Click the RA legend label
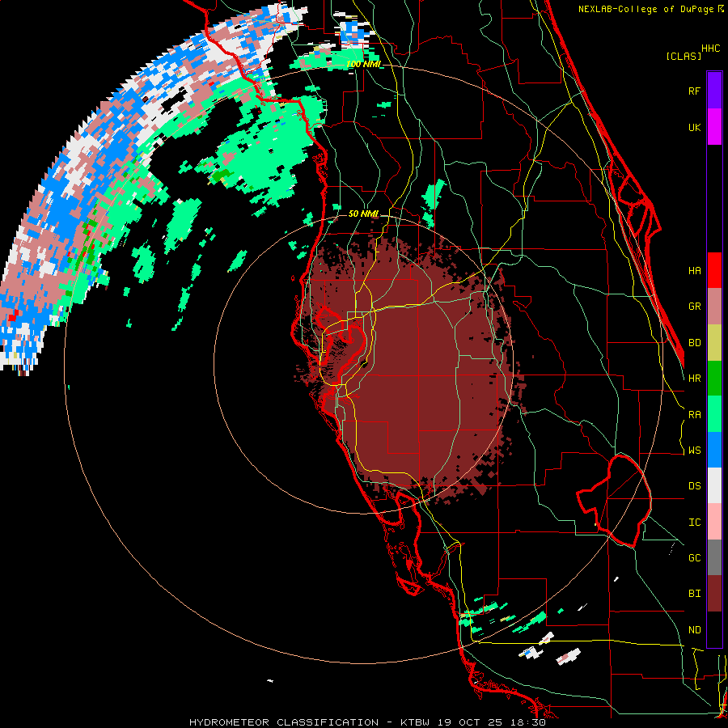The image size is (728, 728). [694, 415]
